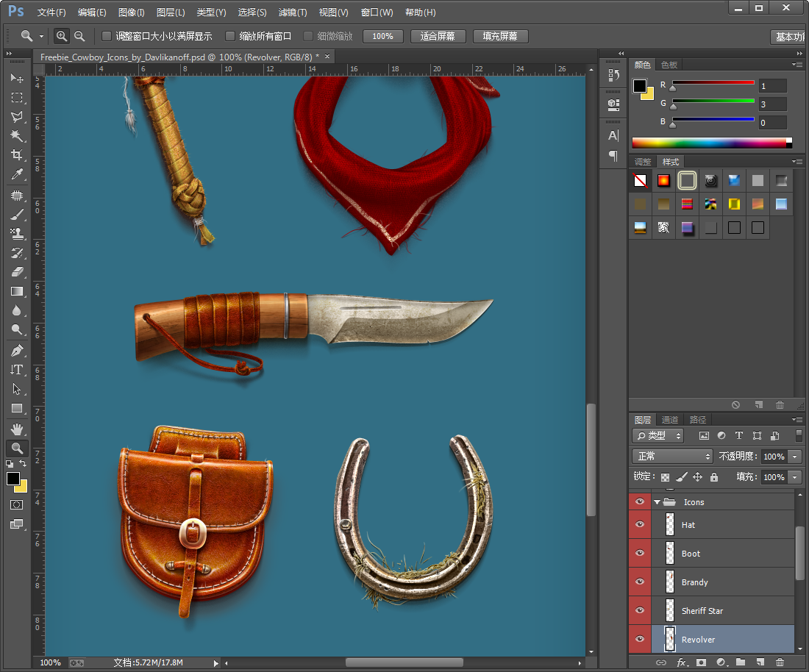Create a new layer from Layers panel
This screenshot has height=672, width=809.
760,662
